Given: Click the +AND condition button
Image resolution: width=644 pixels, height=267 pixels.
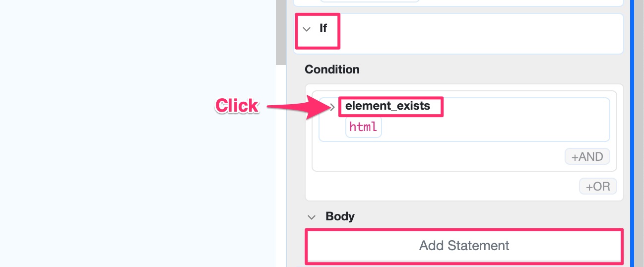Looking at the screenshot, I should click(x=587, y=157).
